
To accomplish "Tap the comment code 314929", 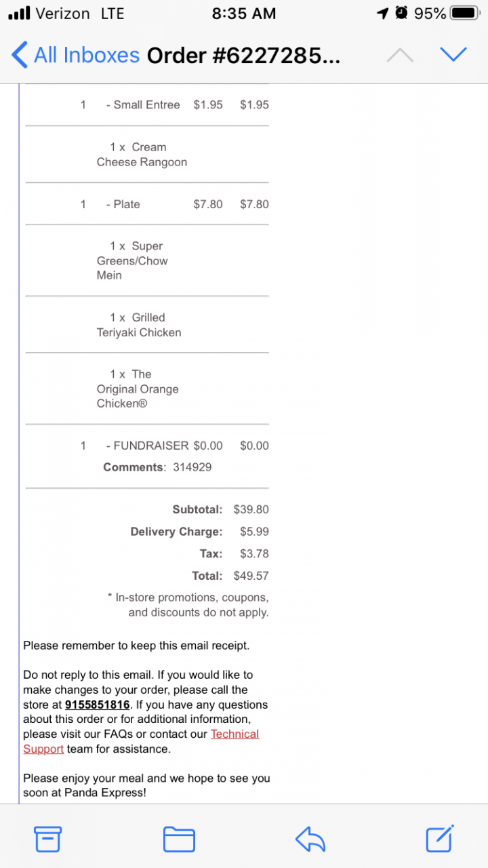I will coord(192,467).
